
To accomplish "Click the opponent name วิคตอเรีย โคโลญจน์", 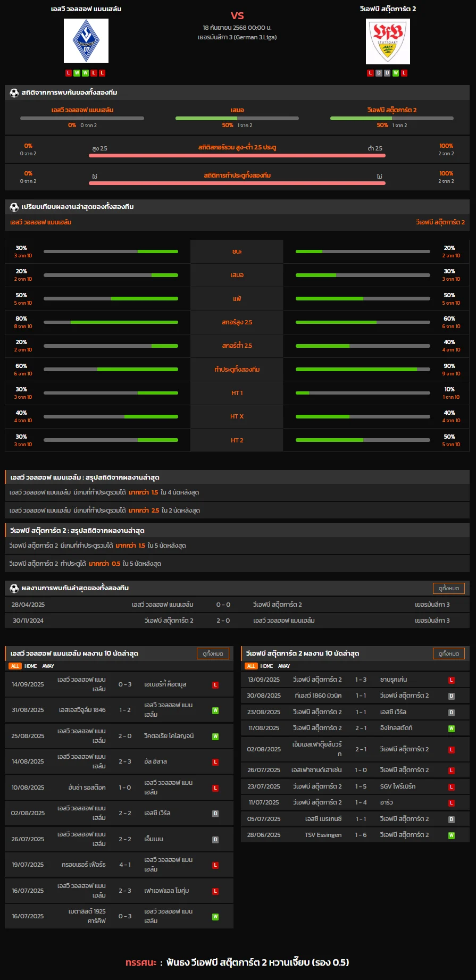I will (169, 736).
